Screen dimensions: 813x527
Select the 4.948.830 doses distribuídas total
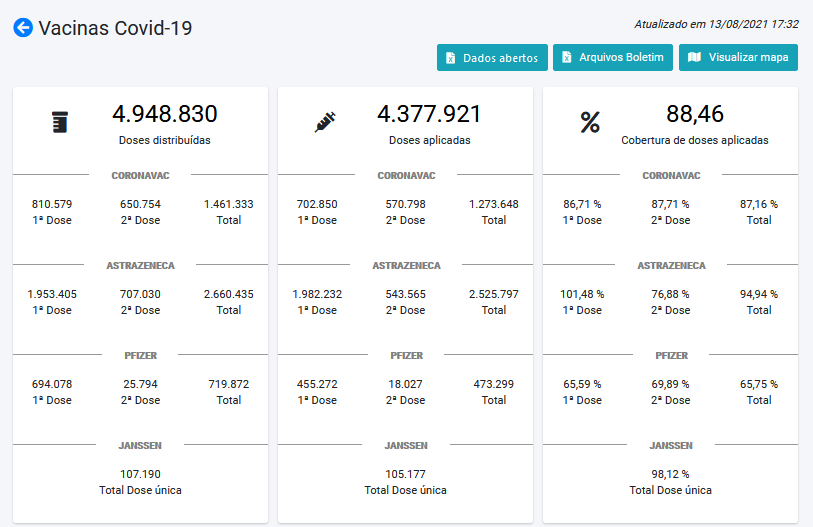click(164, 114)
